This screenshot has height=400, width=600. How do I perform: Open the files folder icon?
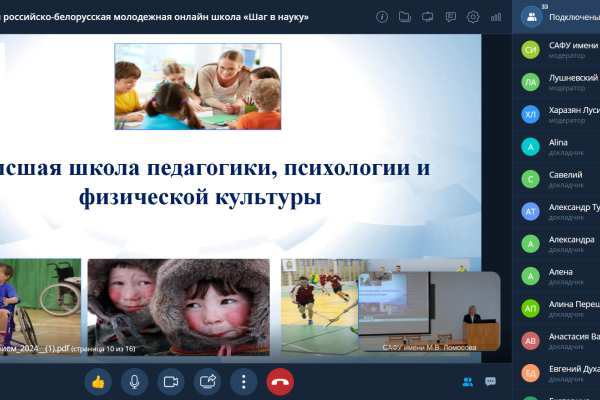[x=404, y=17]
